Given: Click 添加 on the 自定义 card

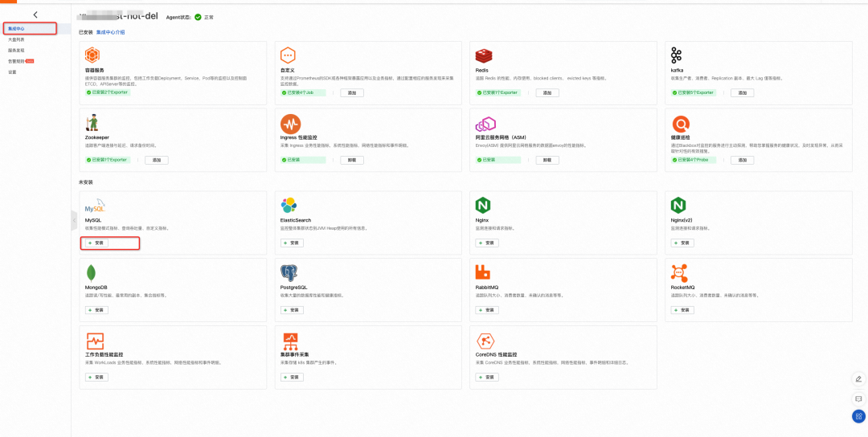Looking at the screenshot, I should pyautogui.click(x=352, y=92).
